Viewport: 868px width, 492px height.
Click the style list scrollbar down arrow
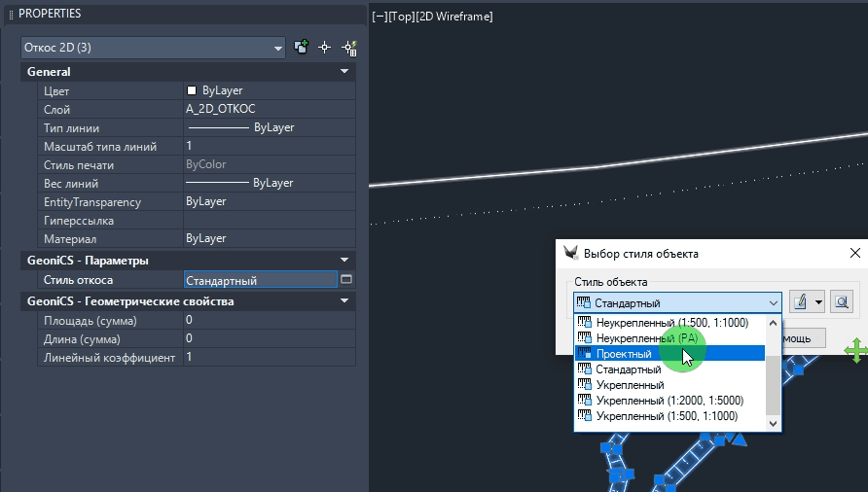tap(774, 423)
